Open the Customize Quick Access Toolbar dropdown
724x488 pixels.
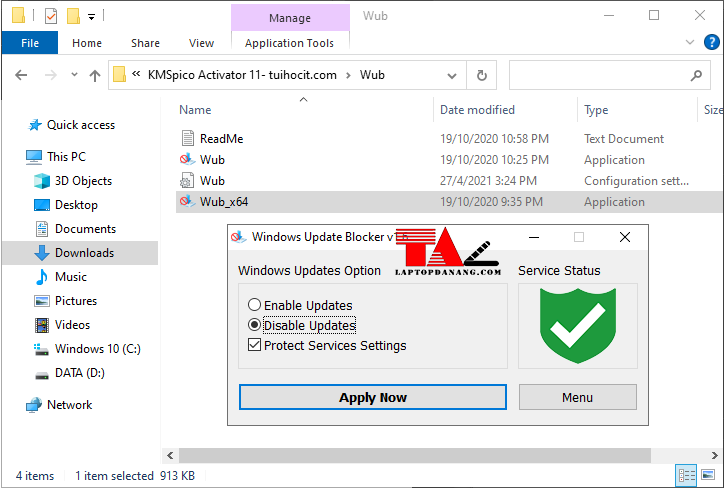click(x=92, y=16)
